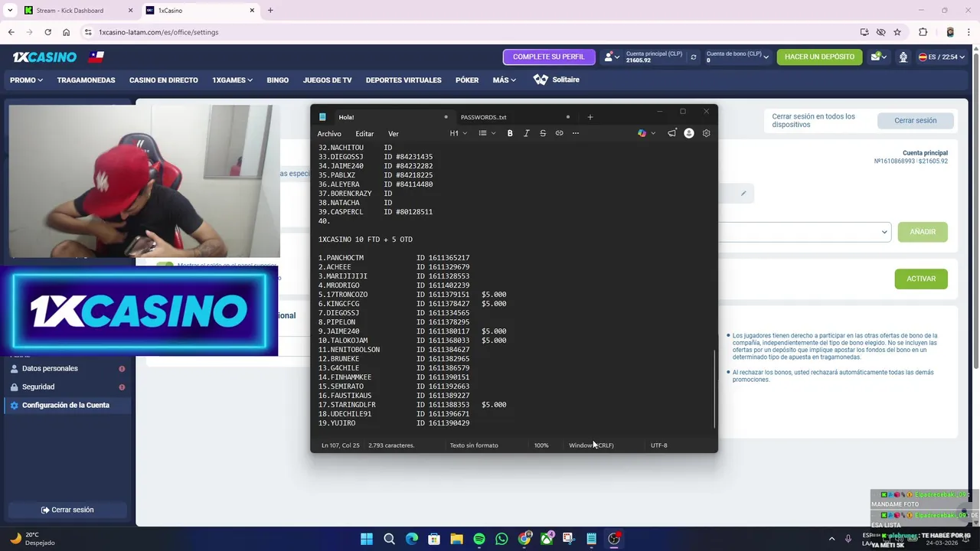The width and height of the screenshot is (980, 551).
Task: Open Notepad settings gear
Action: tap(706, 133)
